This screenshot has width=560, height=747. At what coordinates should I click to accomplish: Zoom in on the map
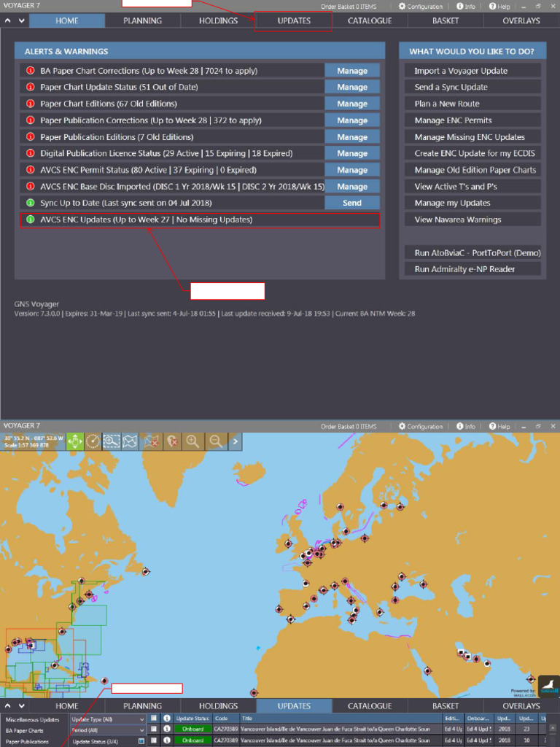[192, 441]
